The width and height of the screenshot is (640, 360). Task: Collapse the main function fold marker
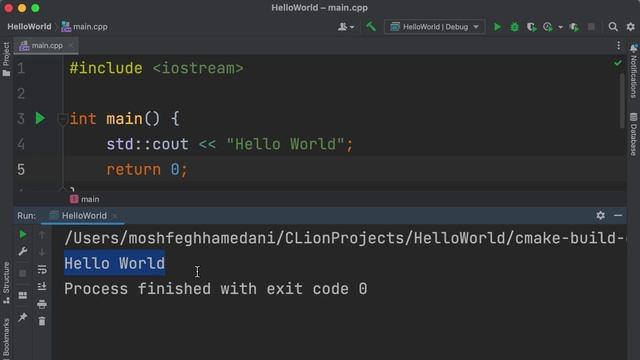click(x=62, y=119)
